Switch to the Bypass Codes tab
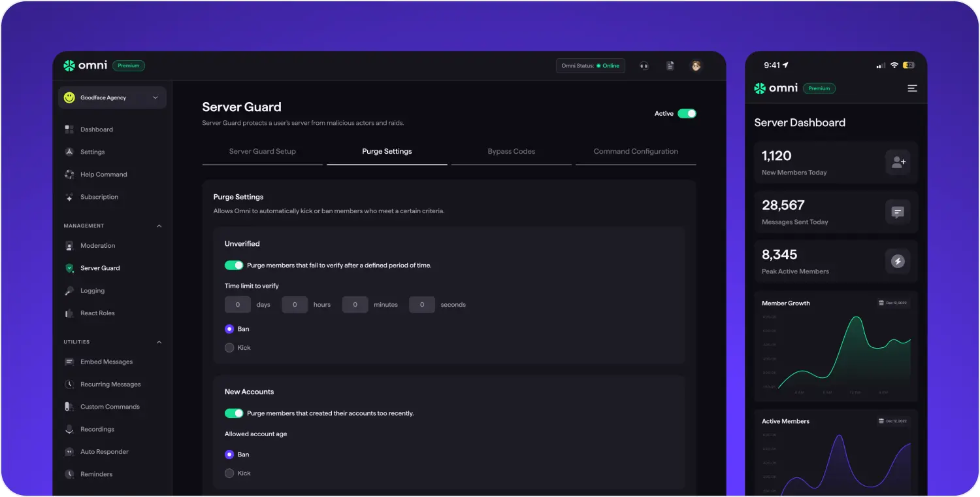 pyautogui.click(x=511, y=152)
